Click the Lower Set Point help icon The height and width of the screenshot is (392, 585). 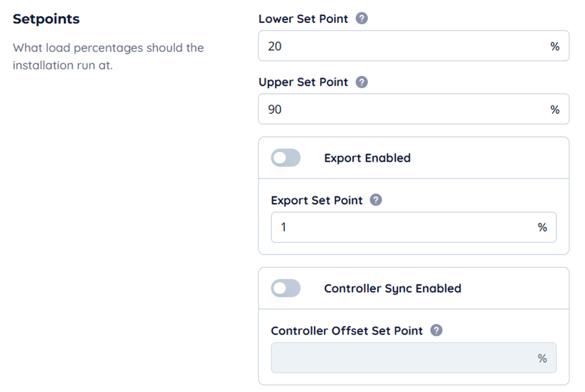click(x=362, y=19)
